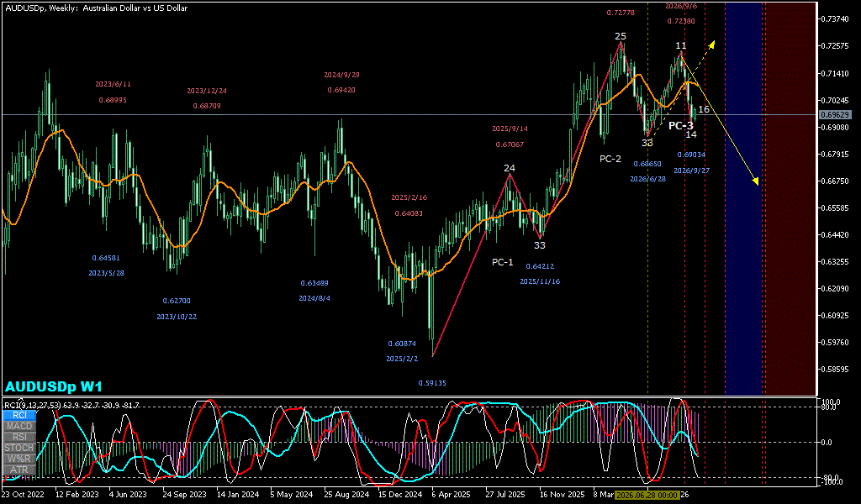Click the RCI(9,13,27,53) indicator values label
Image resolution: width=861 pixels, height=504 pixels.
point(72,405)
